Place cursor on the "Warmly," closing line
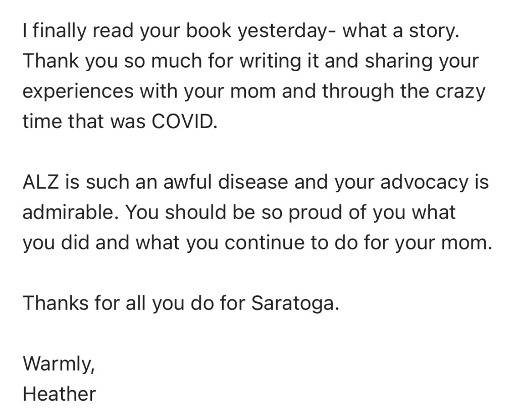This screenshot has height=420, width=517. point(59,363)
